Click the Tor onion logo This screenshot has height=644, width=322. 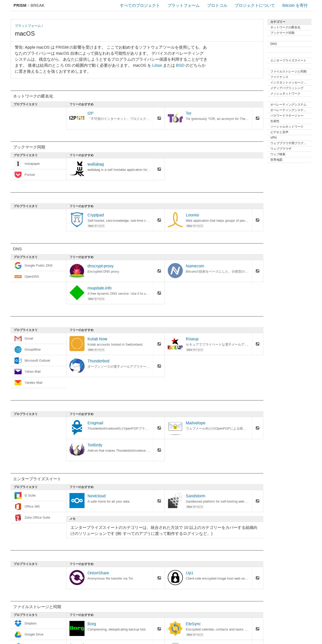[x=175, y=118]
